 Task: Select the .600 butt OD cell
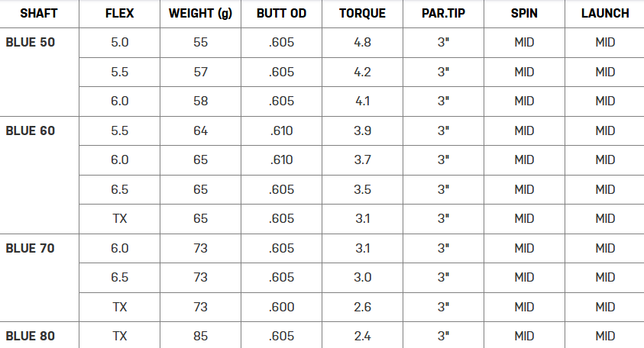[x=281, y=307]
